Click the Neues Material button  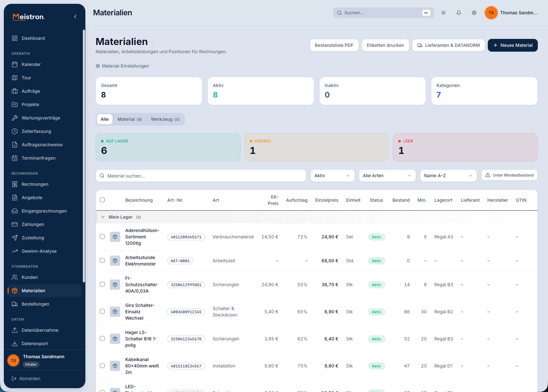coord(513,45)
